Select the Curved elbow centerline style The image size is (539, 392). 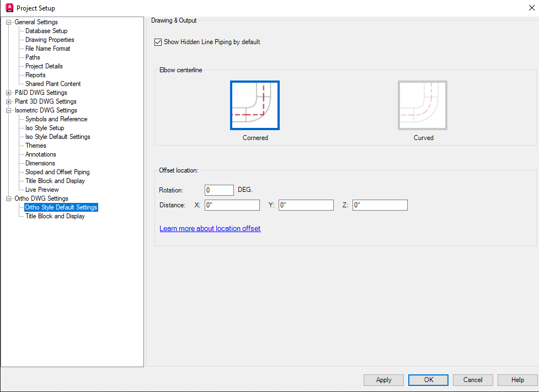(x=423, y=105)
